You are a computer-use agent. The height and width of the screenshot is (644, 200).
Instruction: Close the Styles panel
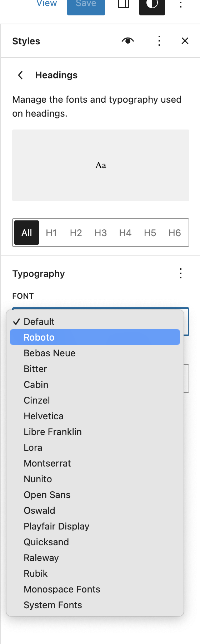[x=185, y=41]
